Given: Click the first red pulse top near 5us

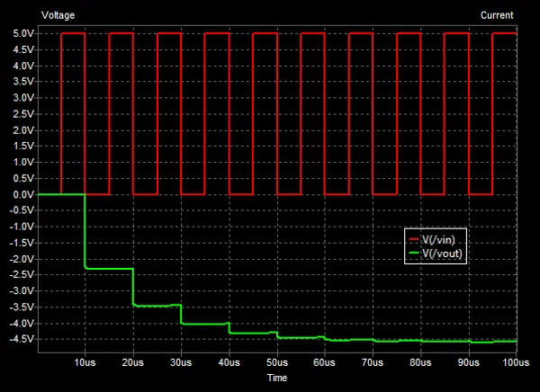Looking at the screenshot, I should [72, 33].
